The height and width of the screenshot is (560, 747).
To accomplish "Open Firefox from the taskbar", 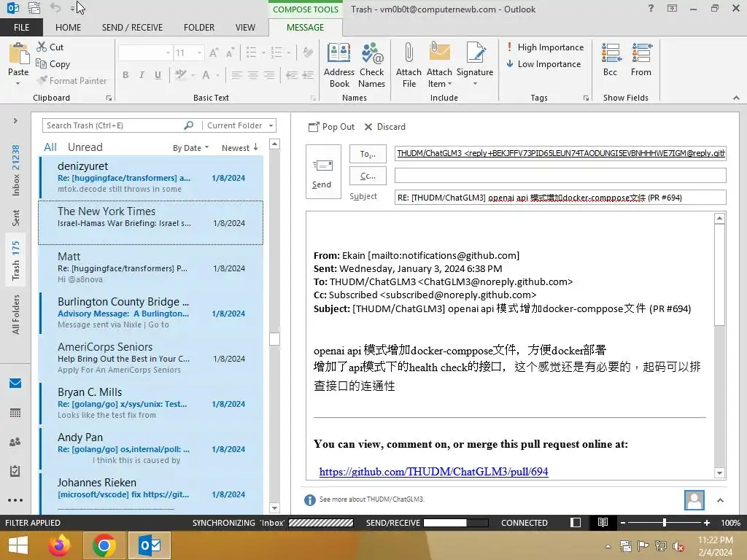I will [x=59, y=545].
